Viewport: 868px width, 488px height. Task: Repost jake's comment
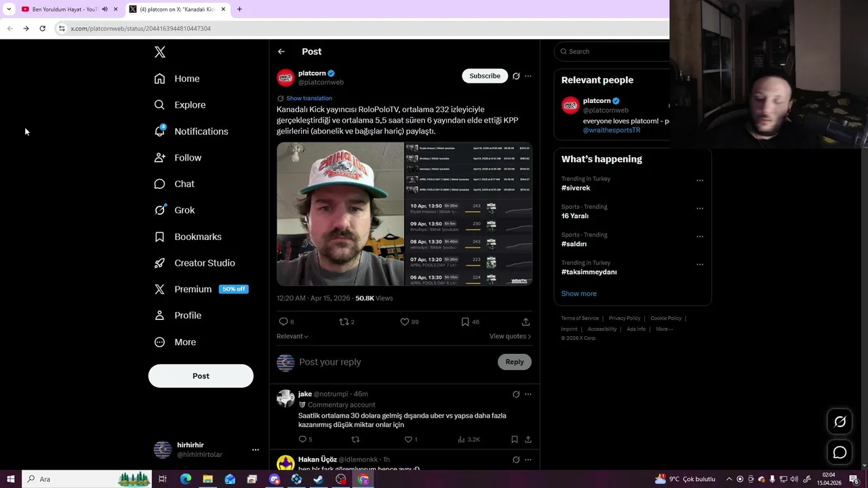coord(355,439)
